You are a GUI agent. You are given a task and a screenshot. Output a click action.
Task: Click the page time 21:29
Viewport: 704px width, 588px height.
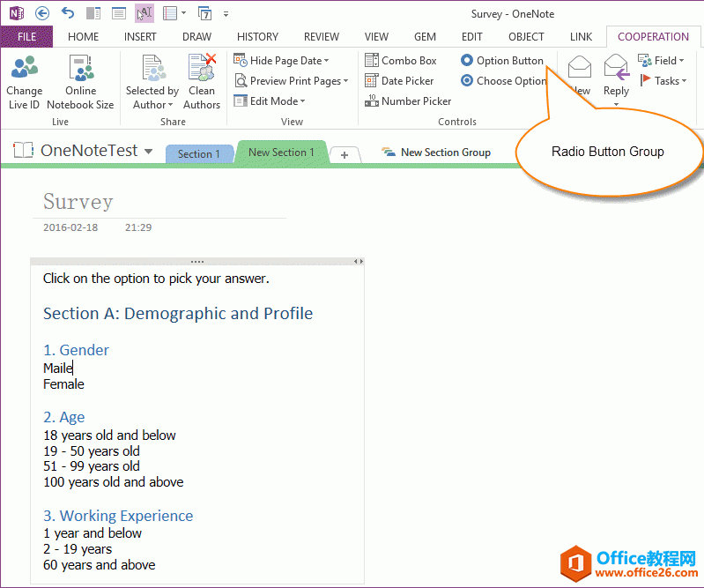138,227
